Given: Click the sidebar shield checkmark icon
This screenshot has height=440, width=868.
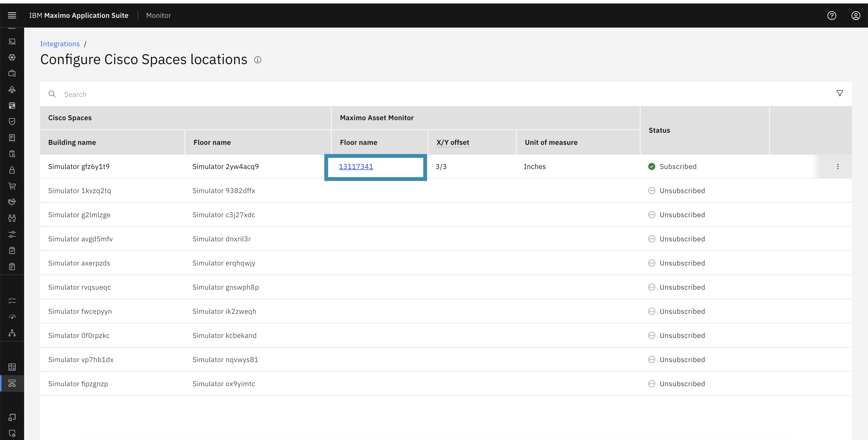Looking at the screenshot, I should tap(12, 121).
